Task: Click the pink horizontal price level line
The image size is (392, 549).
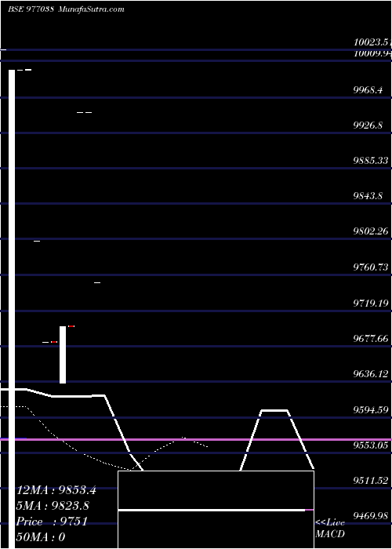Action: tap(196, 439)
